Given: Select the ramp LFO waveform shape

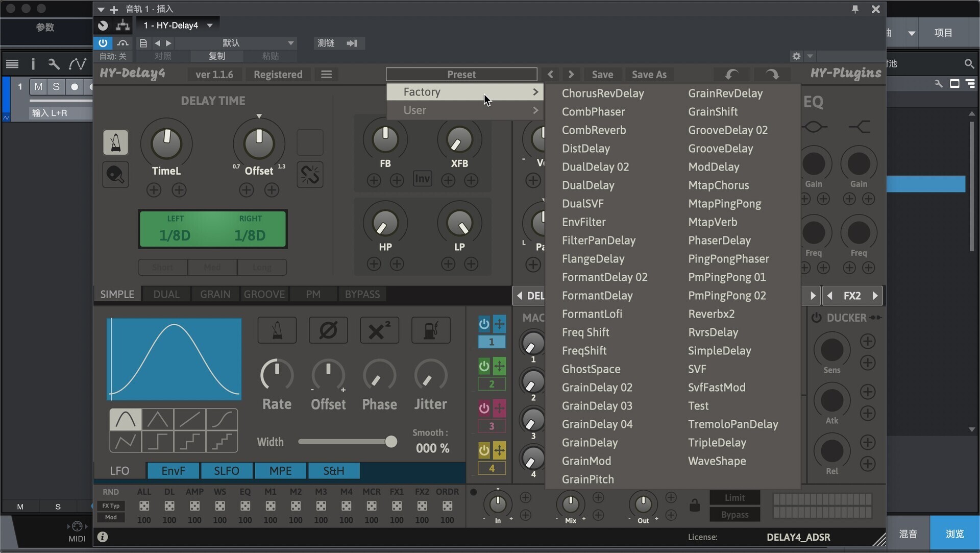Looking at the screenshot, I should pos(189,420).
